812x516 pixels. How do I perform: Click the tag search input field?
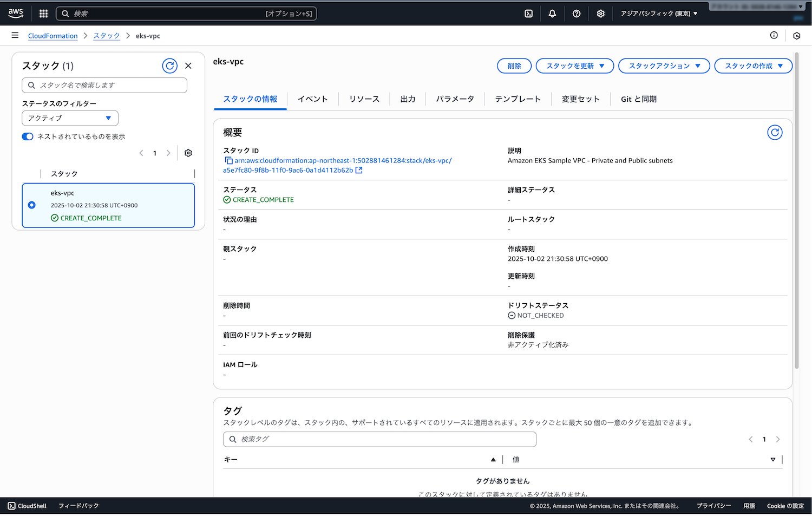pos(379,439)
